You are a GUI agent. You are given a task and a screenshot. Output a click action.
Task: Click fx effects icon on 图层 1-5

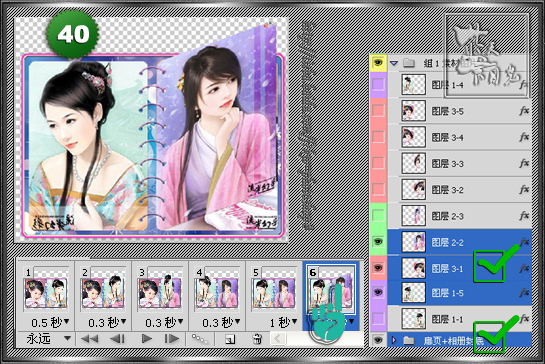coord(524,293)
